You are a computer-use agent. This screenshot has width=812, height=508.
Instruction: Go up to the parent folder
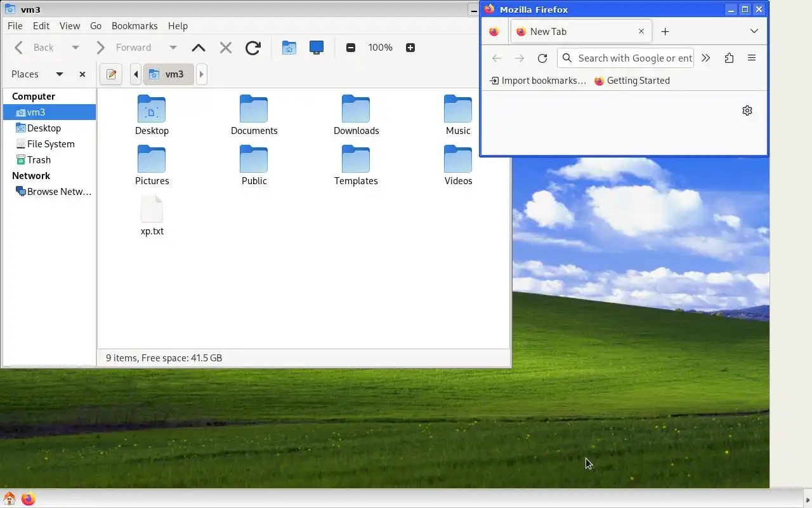[x=199, y=48]
